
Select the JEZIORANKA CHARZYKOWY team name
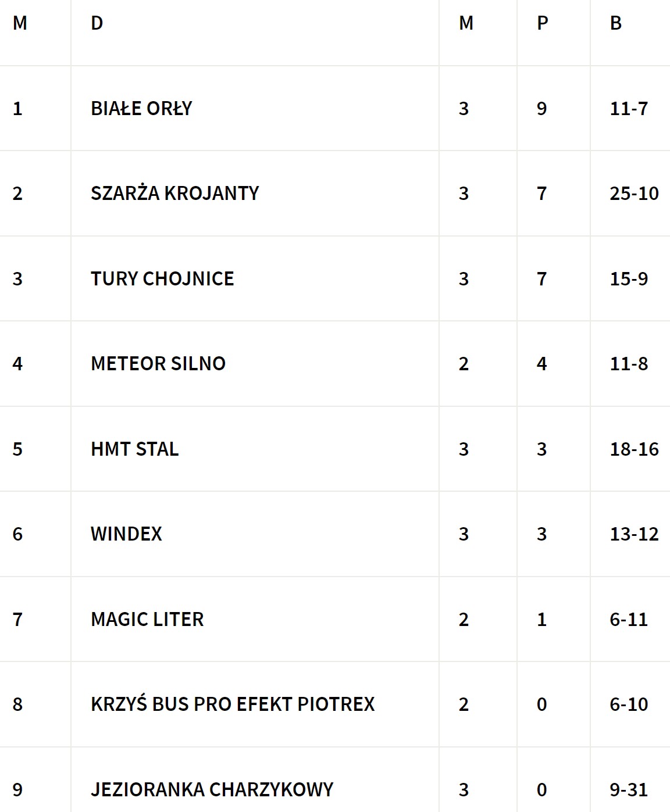(x=212, y=790)
